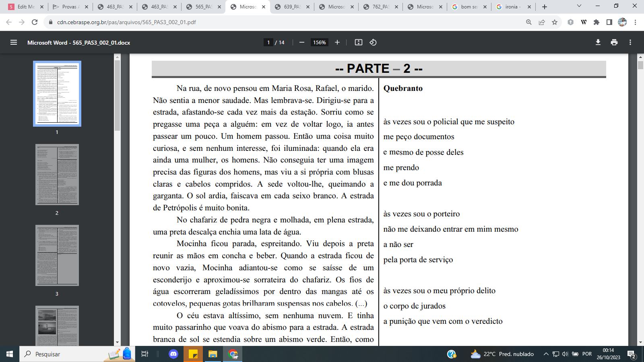Close the 'ironia' tab
The width and height of the screenshot is (644, 362).
529,7
